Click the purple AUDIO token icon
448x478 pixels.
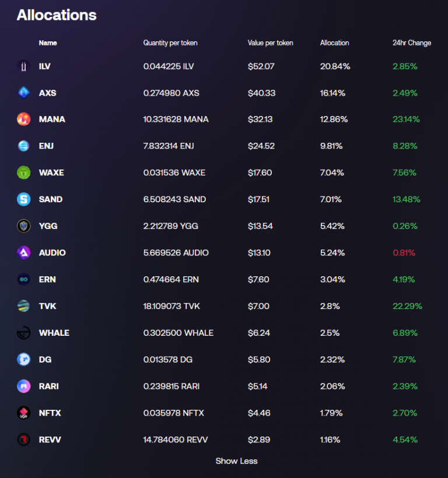[23, 252]
